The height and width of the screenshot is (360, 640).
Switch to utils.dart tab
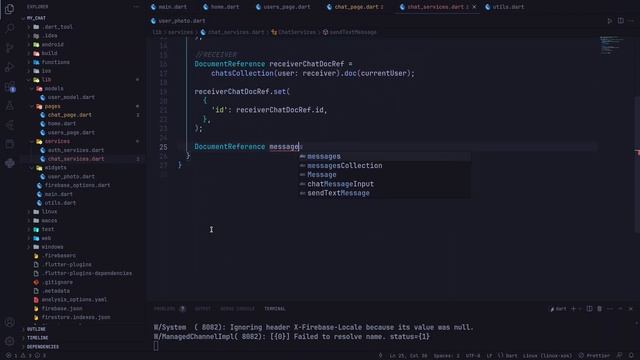[x=504, y=7]
